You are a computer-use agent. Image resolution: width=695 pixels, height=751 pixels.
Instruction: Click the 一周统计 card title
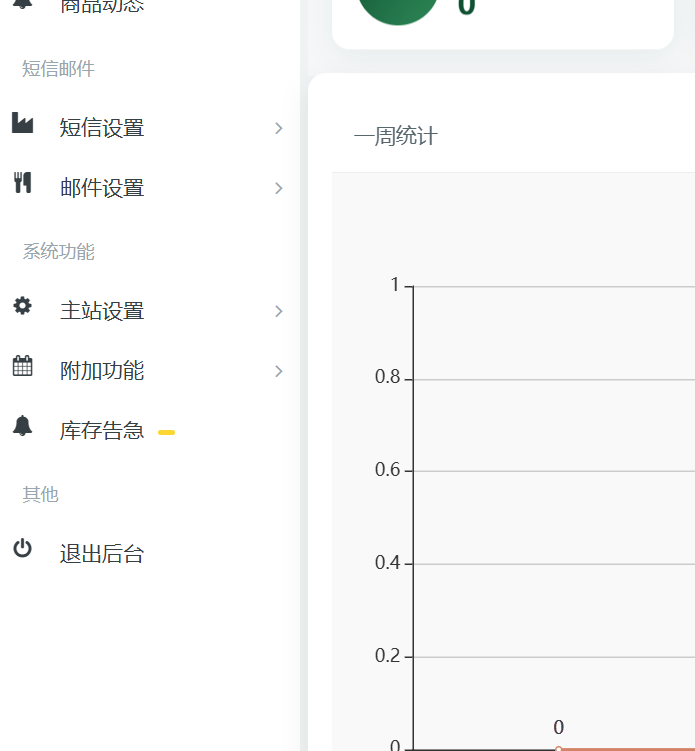click(x=396, y=136)
